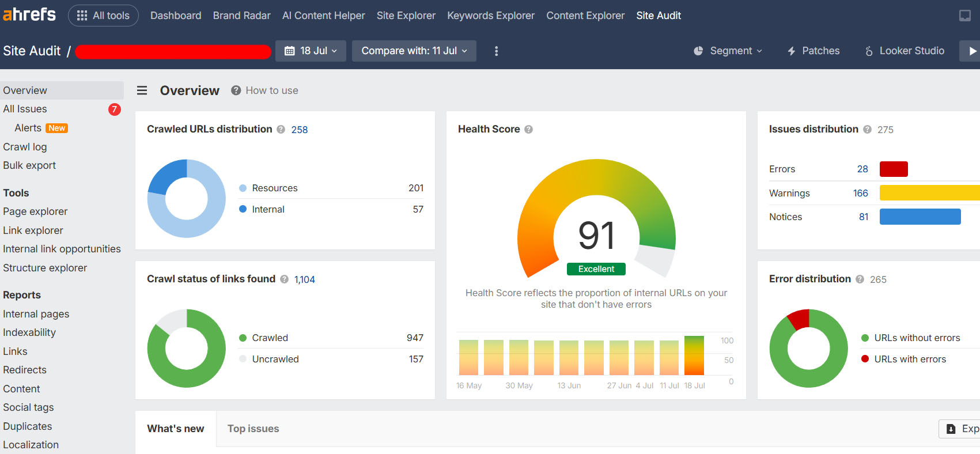The image size is (980, 454).
Task: Toggle the hamburger sidebar menu icon
Action: tap(142, 90)
